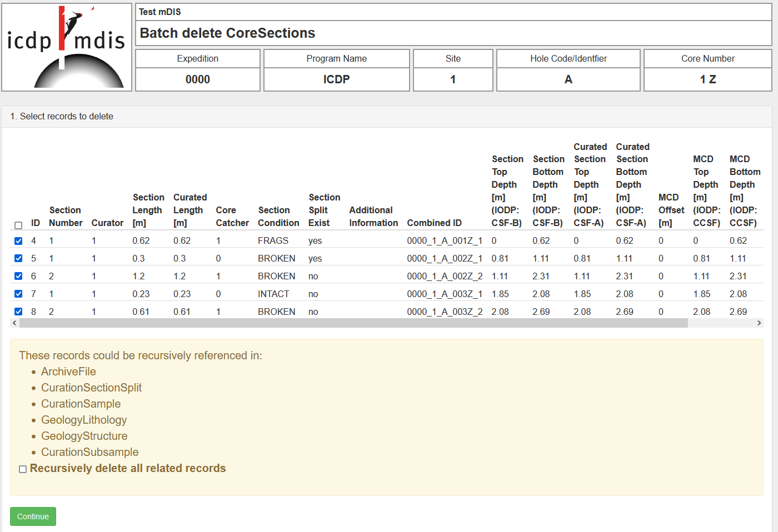Uncheck the checkbox for record ID 5
Screen dimensions: 778x532
pyautogui.click(x=18, y=259)
